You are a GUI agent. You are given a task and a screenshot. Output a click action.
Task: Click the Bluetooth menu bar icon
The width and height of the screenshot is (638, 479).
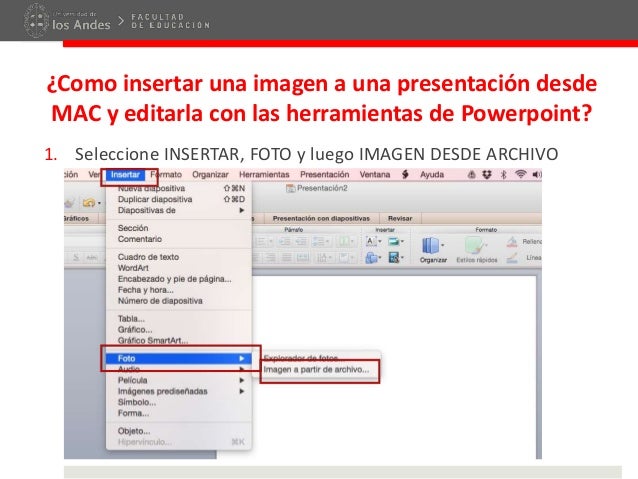click(x=503, y=175)
